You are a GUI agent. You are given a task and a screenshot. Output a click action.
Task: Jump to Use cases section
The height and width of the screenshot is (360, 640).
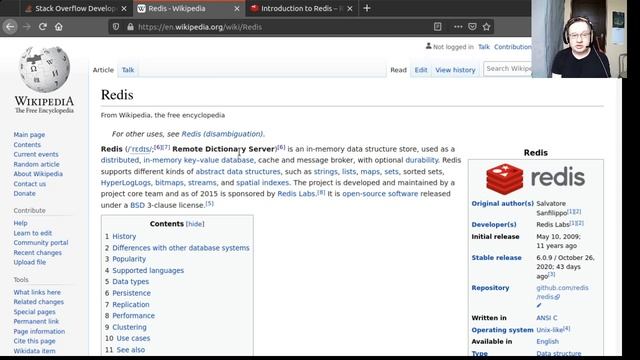[x=133, y=338]
